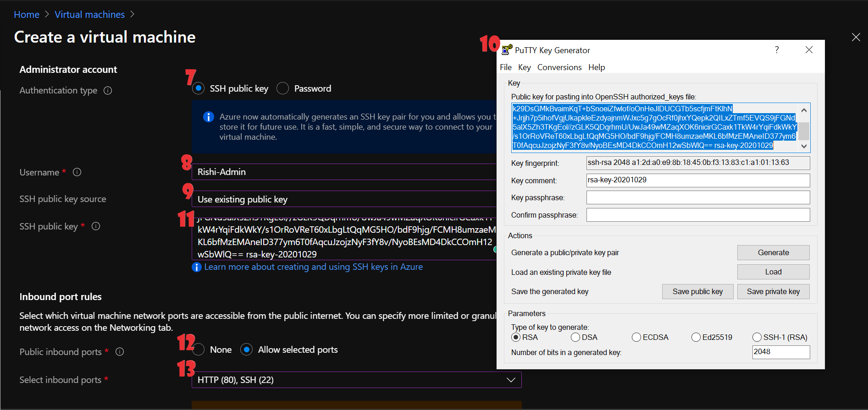Image resolution: width=868 pixels, height=410 pixels.
Task: Click the Save private key button
Action: pyautogui.click(x=773, y=292)
